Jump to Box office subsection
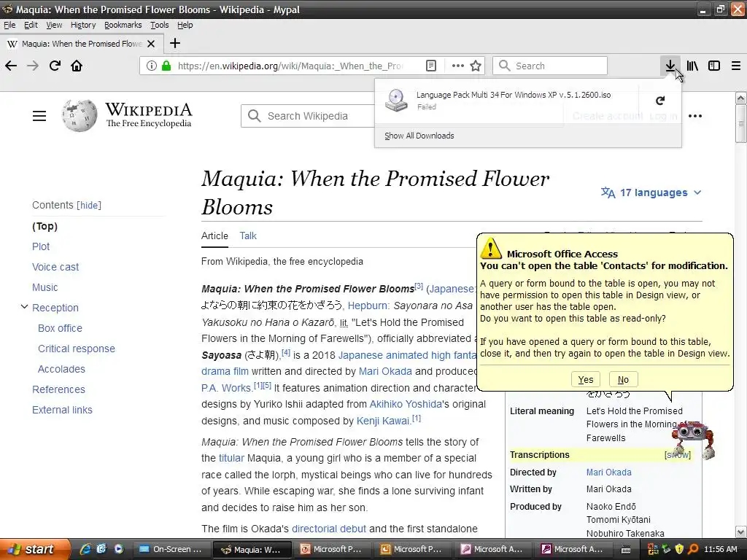Screen dimensions: 747x560 click(x=60, y=328)
